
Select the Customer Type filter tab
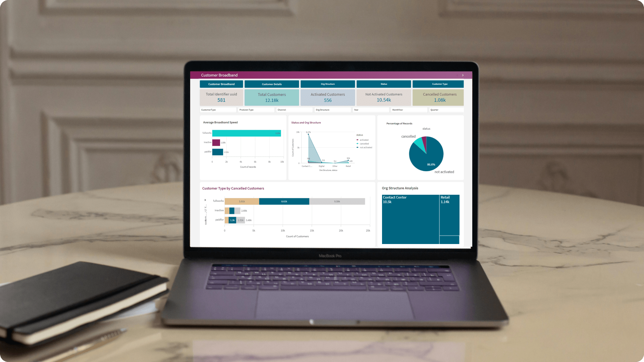pyautogui.click(x=439, y=84)
